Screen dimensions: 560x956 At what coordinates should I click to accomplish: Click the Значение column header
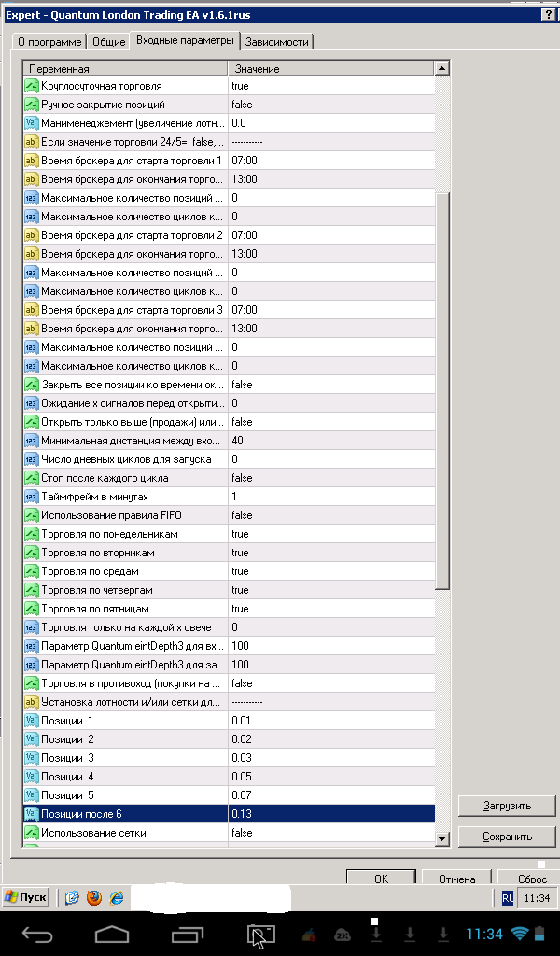point(331,69)
